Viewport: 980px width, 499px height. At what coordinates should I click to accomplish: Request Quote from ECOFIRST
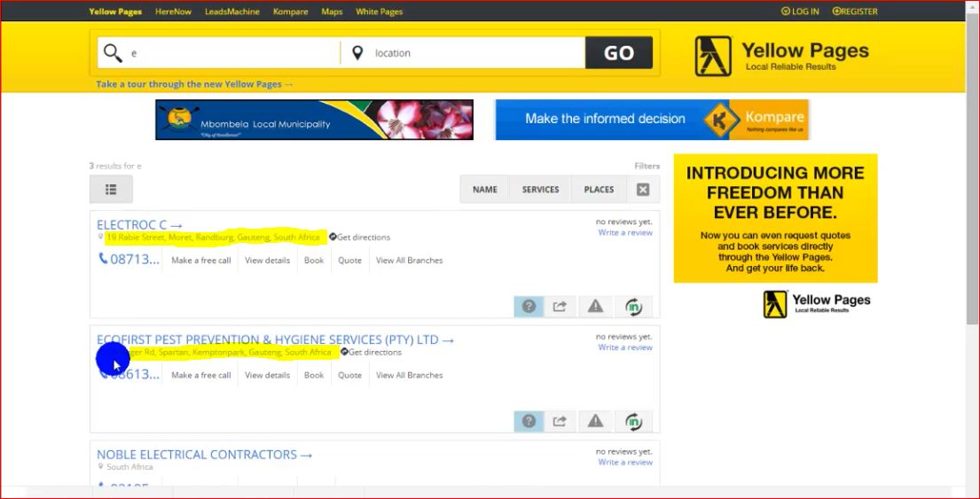(350, 375)
